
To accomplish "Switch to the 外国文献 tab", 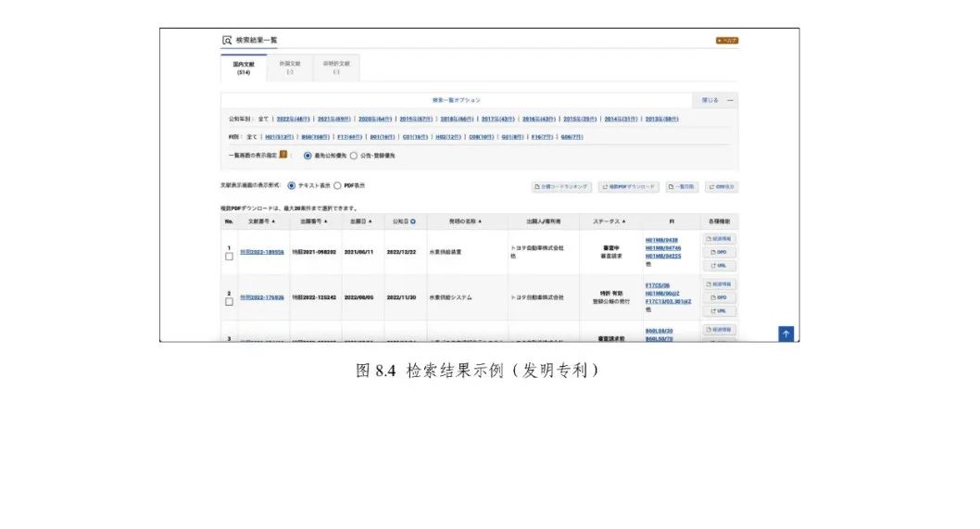I will pyautogui.click(x=290, y=68).
